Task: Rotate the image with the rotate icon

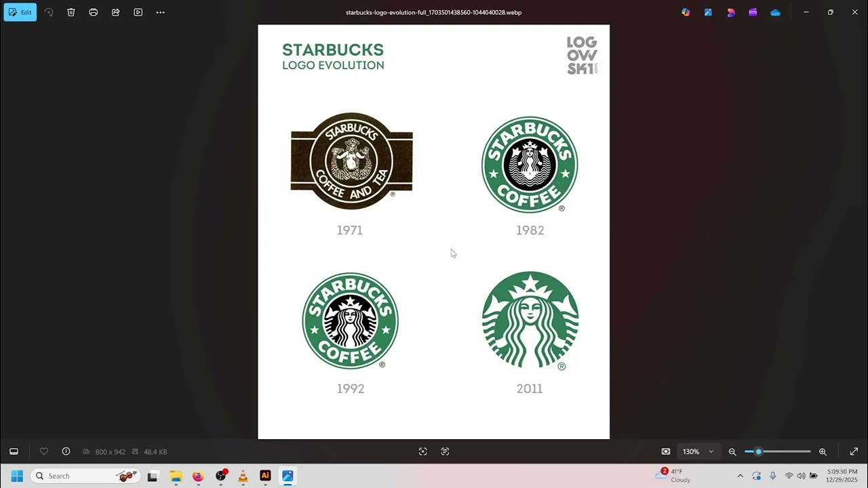Action: click(x=49, y=12)
